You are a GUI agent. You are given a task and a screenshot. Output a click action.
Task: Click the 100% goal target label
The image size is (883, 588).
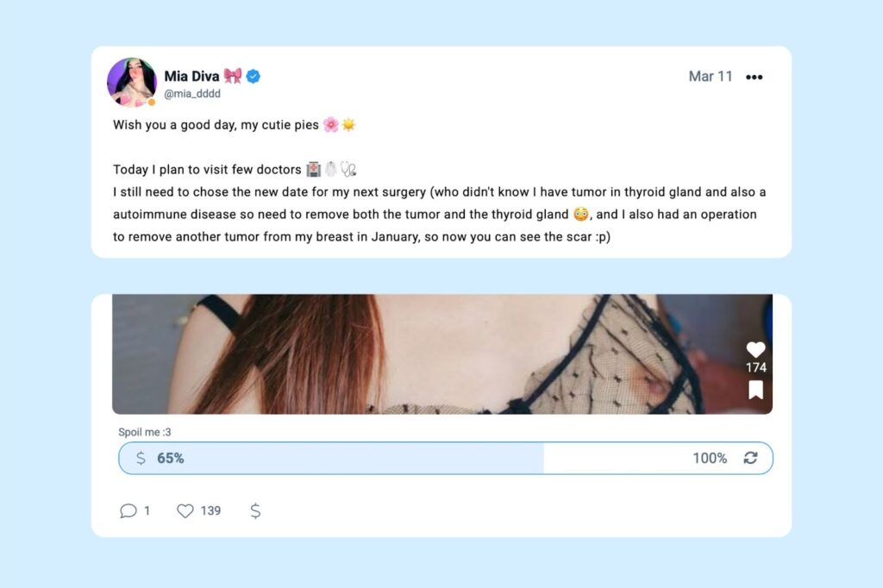(710, 458)
